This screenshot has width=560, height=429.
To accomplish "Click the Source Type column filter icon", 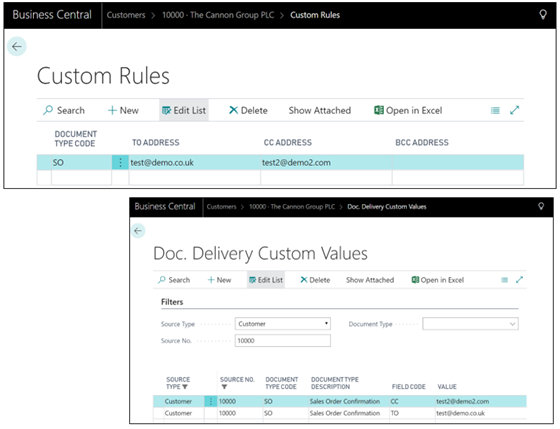I will pos(185,387).
